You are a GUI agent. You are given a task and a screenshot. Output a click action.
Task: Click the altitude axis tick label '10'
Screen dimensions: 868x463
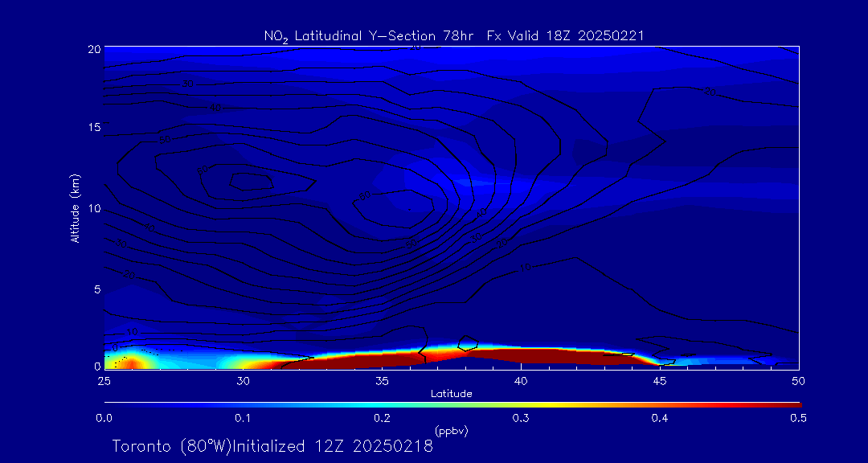pyautogui.click(x=93, y=208)
